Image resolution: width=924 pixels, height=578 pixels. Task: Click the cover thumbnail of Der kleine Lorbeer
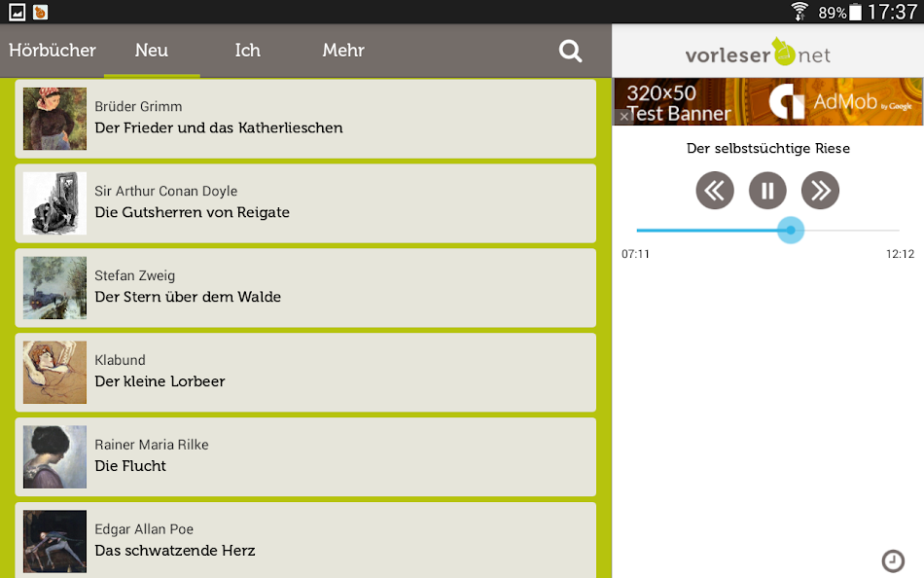[x=54, y=372]
